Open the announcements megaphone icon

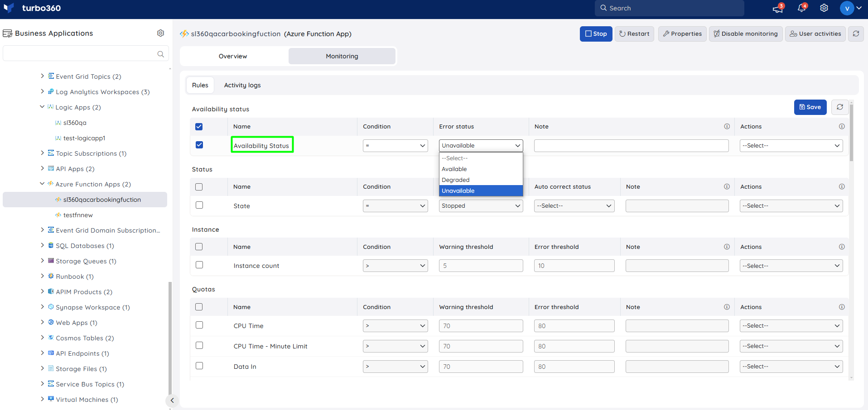click(778, 8)
